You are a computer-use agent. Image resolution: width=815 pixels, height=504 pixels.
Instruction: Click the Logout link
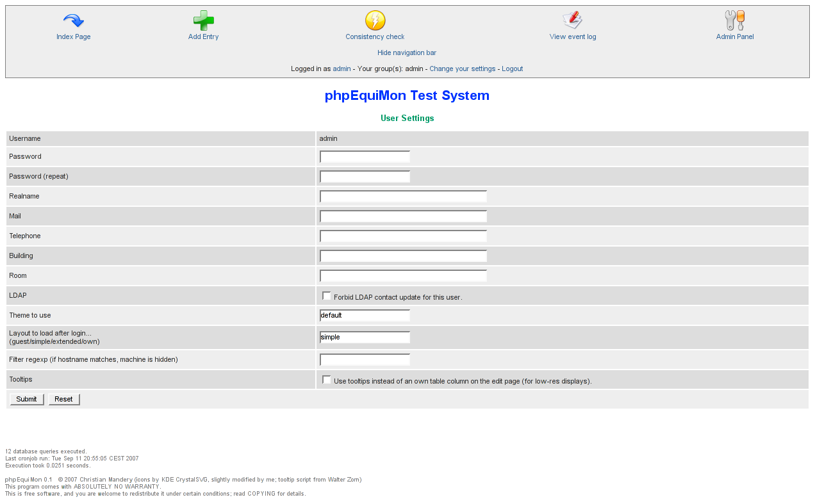[x=512, y=69]
